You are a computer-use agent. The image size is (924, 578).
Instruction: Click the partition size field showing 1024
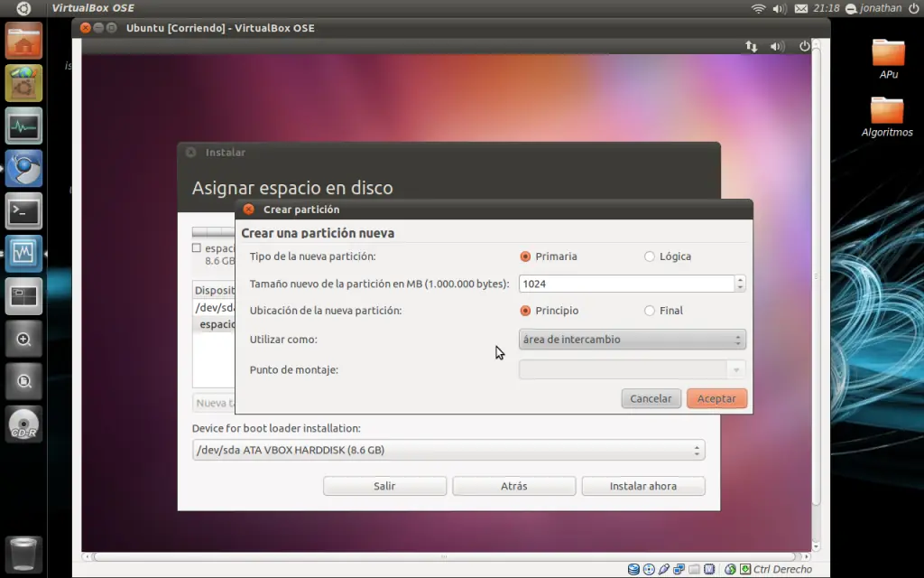(626, 284)
